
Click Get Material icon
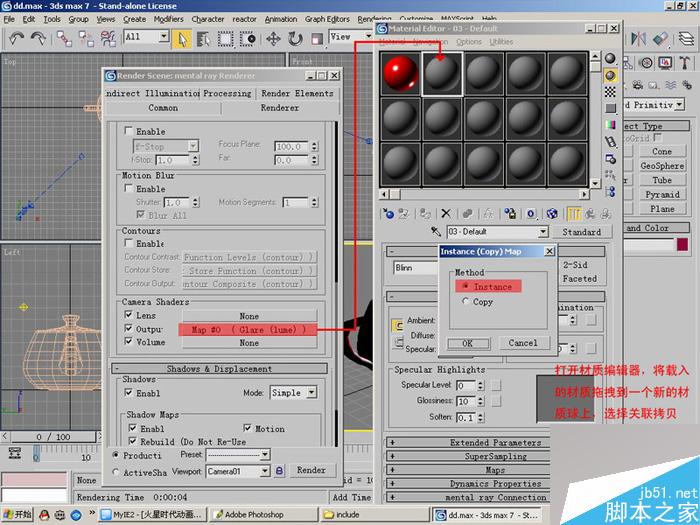pos(388,214)
